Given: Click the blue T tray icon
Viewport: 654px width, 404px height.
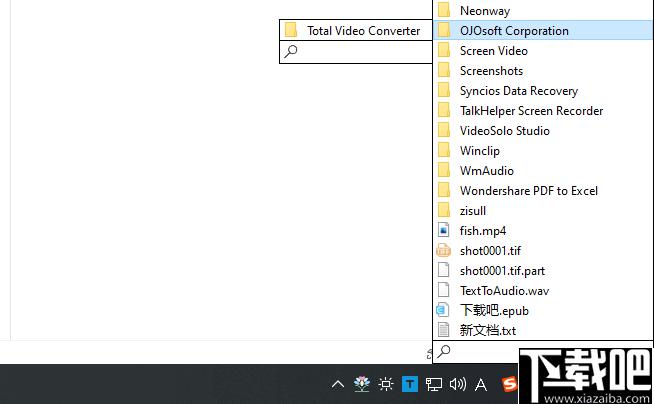Looking at the screenshot, I should [410, 384].
